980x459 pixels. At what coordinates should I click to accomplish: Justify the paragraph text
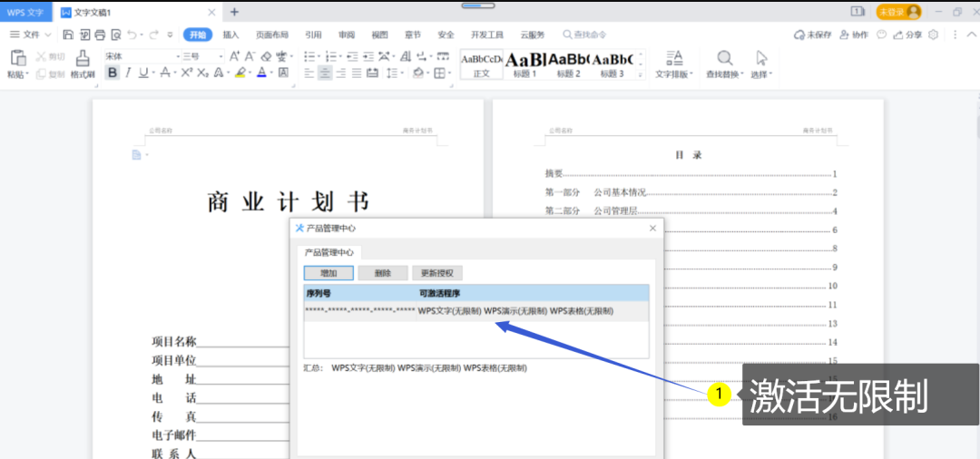pos(357,73)
